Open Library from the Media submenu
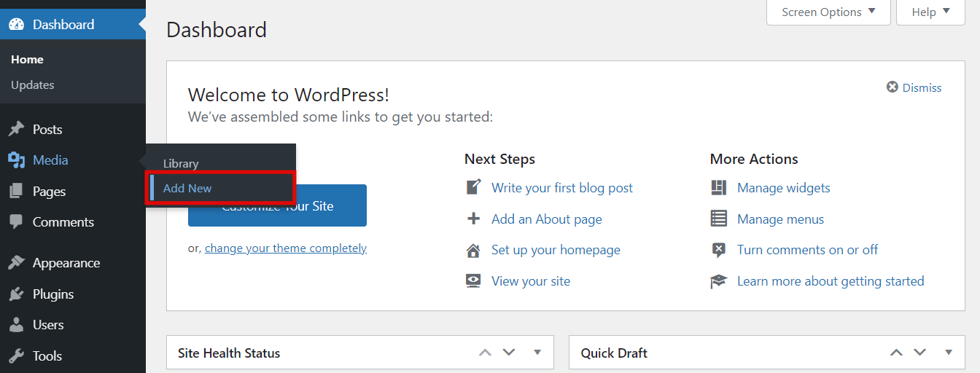 point(181,164)
